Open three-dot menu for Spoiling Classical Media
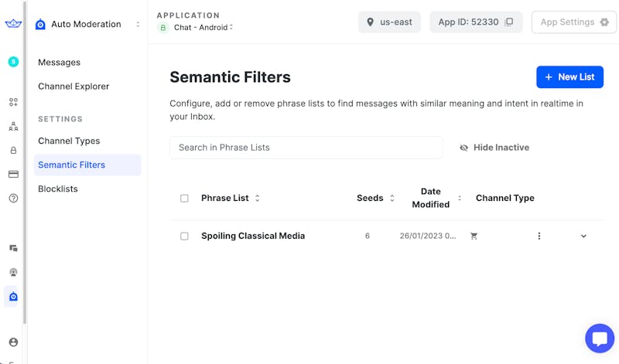The width and height of the screenshot is (619, 364). pos(539,236)
